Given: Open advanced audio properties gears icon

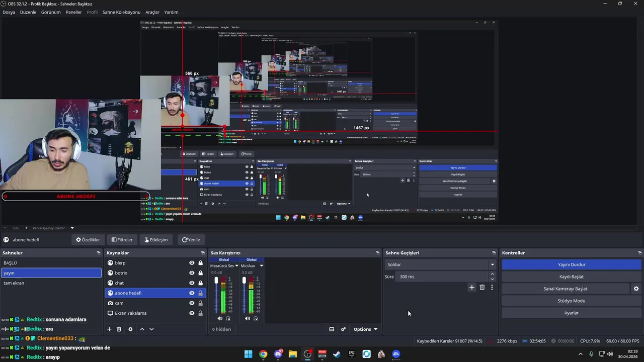Looking at the screenshot, I should pyautogui.click(x=344, y=329).
